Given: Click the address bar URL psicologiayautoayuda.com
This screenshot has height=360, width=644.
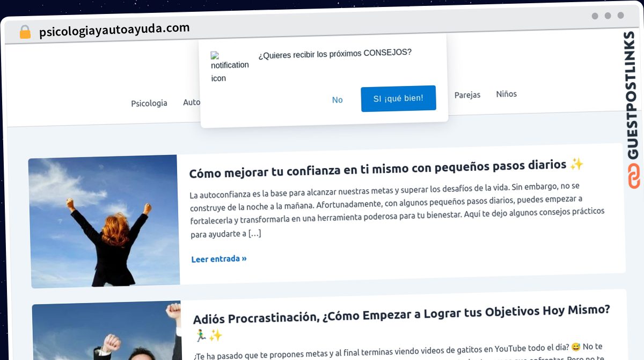Looking at the screenshot, I should (114, 30).
